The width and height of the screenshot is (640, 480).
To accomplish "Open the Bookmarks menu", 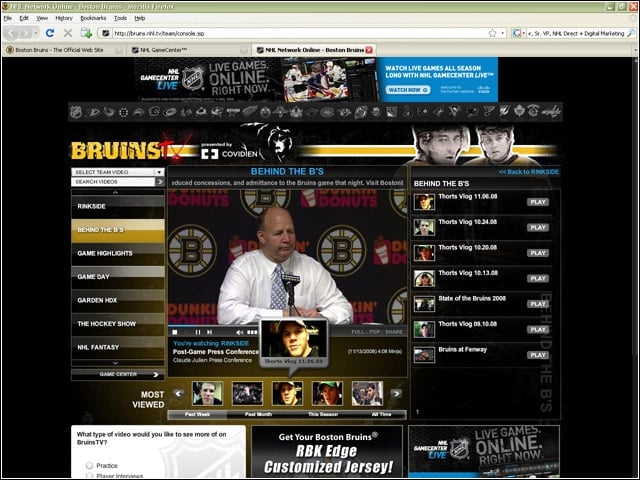I will 93,18.
